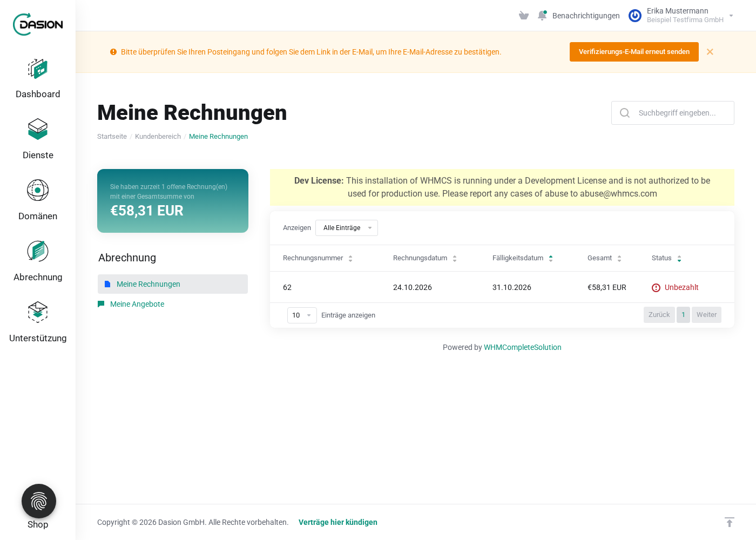Image resolution: width=756 pixels, height=540 pixels.
Task: Click invoice date 24.10.2026
Action: coord(413,287)
